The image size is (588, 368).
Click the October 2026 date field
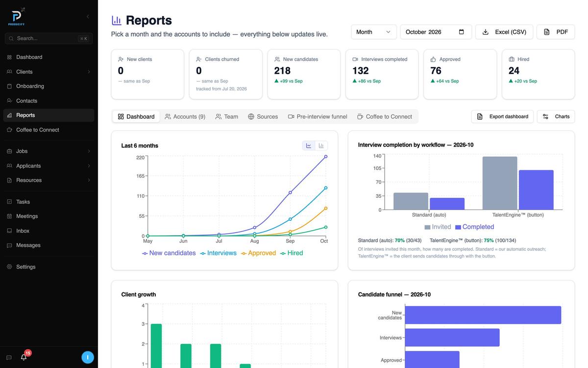pos(436,32)
